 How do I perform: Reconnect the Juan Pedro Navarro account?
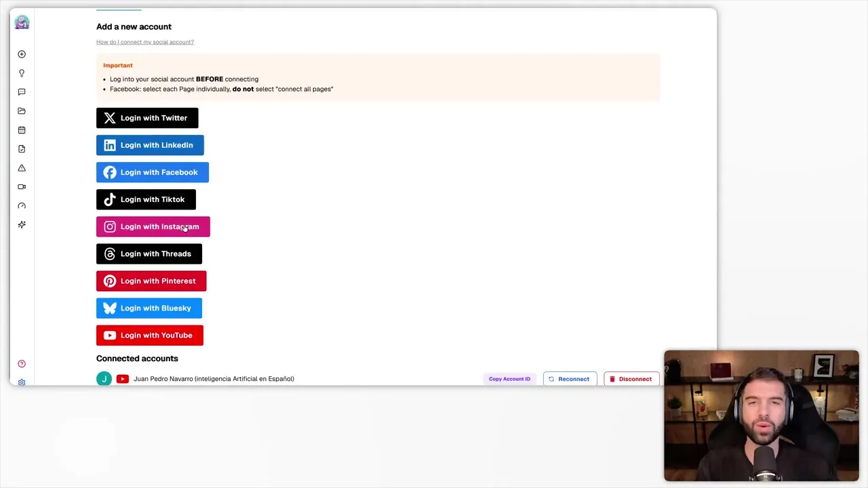tap(570, 379)
